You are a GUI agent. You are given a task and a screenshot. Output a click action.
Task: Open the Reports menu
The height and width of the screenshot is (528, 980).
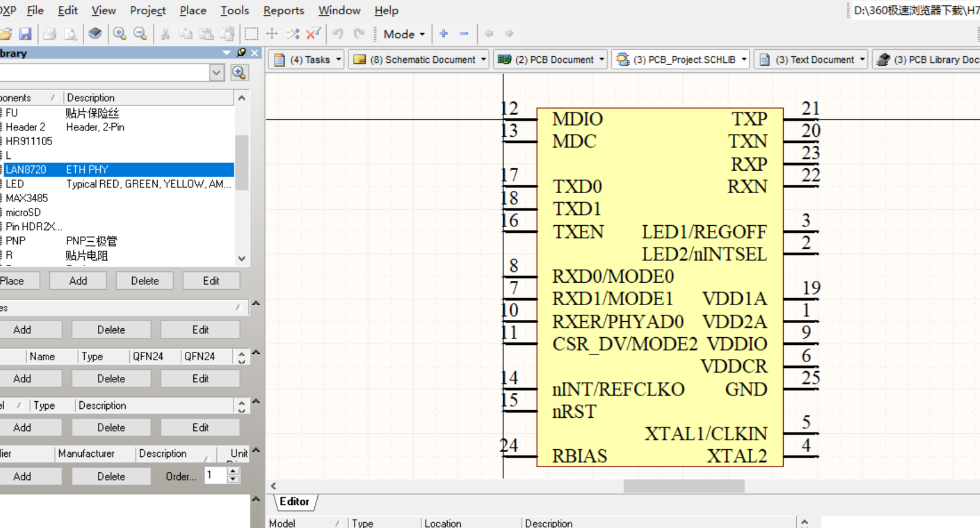(283, 11)
